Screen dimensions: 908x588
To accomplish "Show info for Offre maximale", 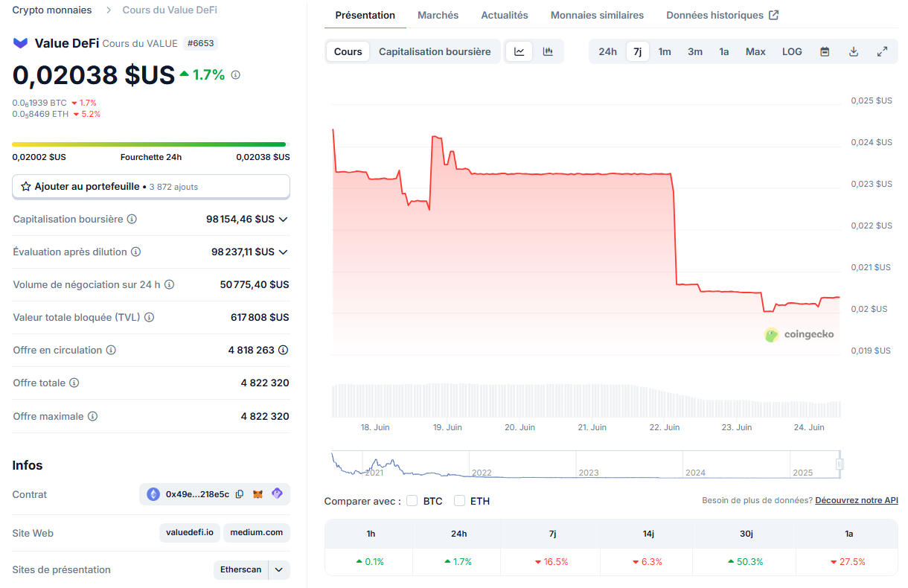I will (x=92, y=417).
